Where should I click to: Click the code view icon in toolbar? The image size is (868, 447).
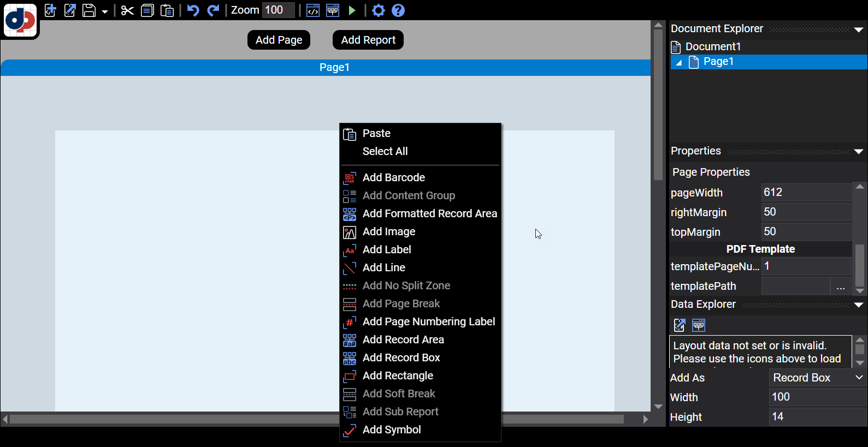[x=313, y=10]
